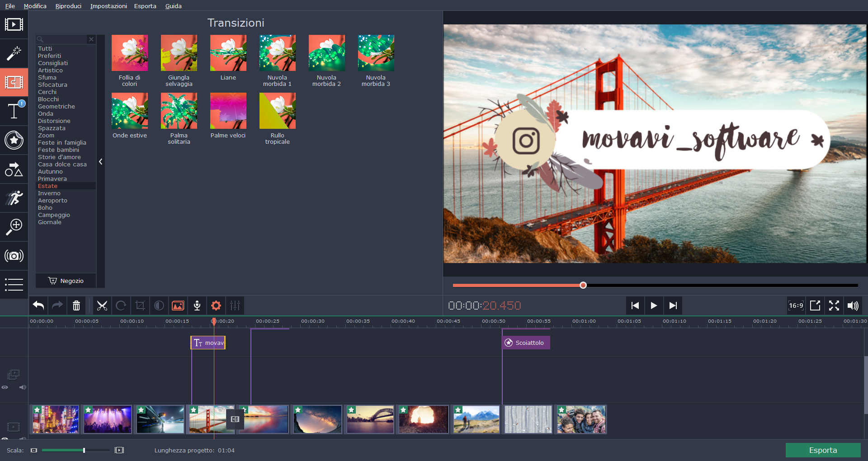Undo the last action
868x461 pixels.
click(38, 306)
